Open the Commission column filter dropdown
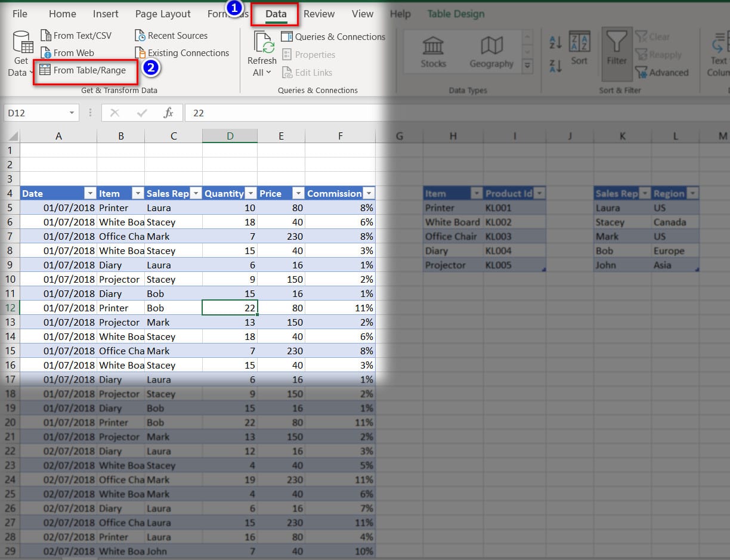730x560 pixels. (369, 193)
